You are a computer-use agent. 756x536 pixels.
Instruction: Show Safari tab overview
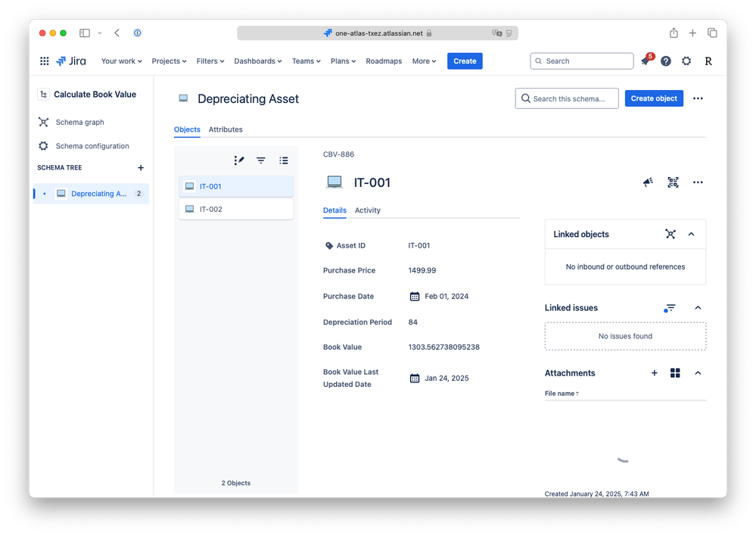712,33
